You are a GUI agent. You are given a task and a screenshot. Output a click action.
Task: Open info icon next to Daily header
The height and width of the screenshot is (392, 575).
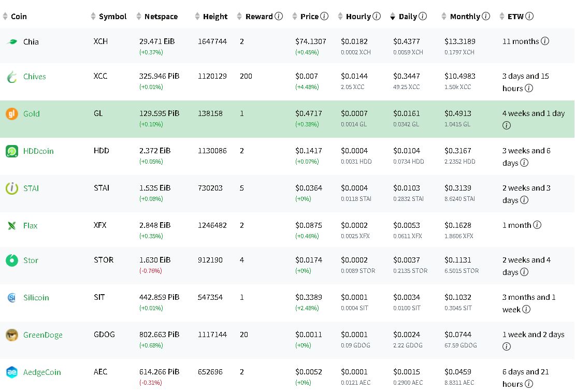click(423, 16)
